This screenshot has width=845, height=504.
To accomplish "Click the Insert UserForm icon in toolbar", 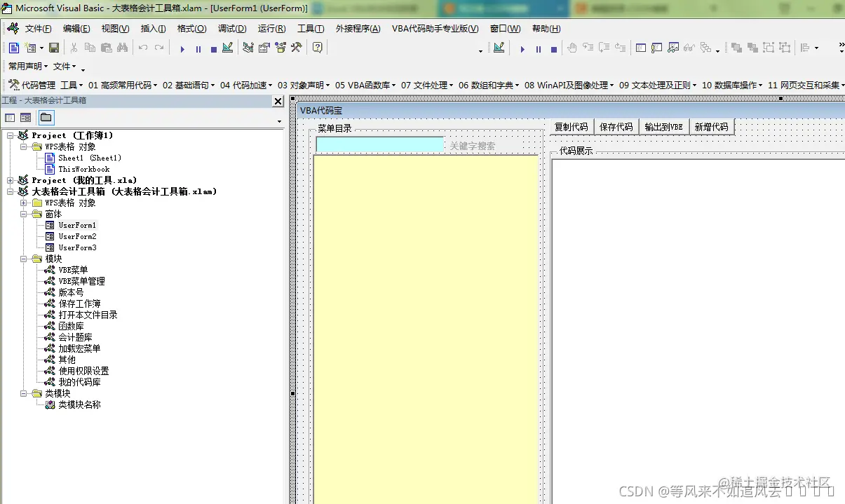I will 29,48.
